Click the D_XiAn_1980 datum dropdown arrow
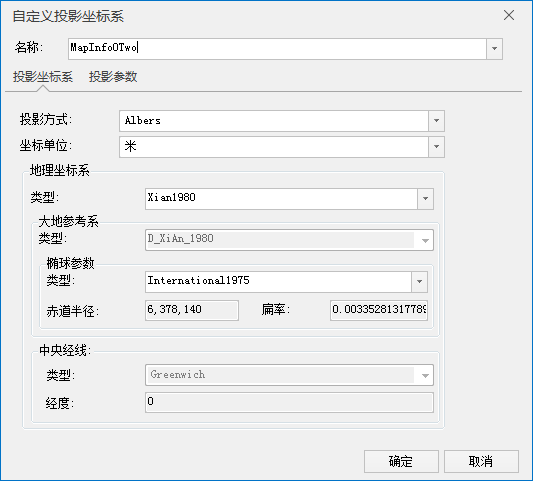This screenshot has width=533, height=481. tap(425, 240)
